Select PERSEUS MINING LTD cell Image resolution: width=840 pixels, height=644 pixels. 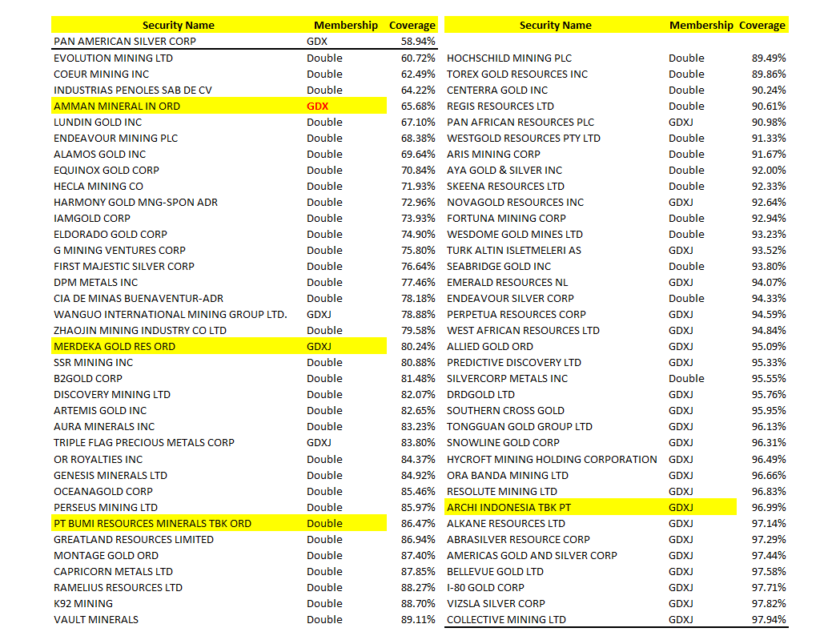coord(106,508)
